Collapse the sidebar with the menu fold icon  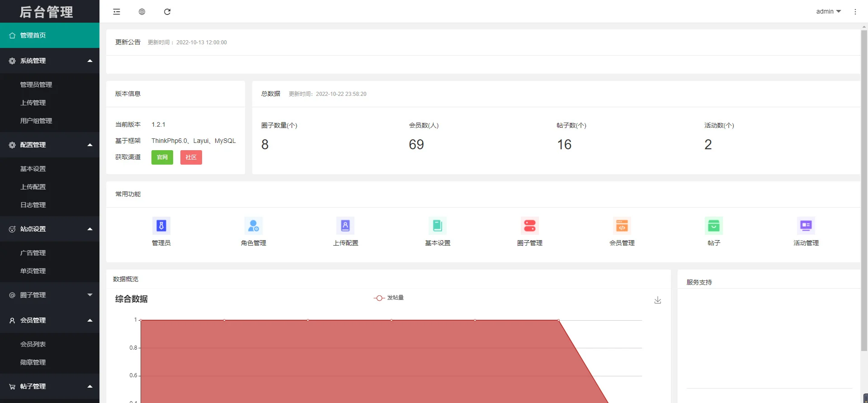(117, 12)
